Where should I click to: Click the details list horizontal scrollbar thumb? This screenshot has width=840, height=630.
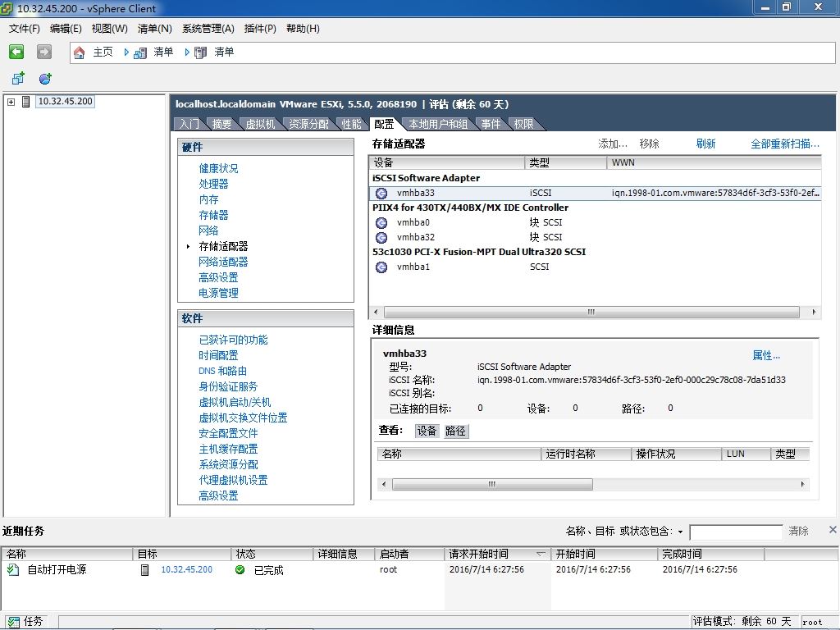(492, 484)
